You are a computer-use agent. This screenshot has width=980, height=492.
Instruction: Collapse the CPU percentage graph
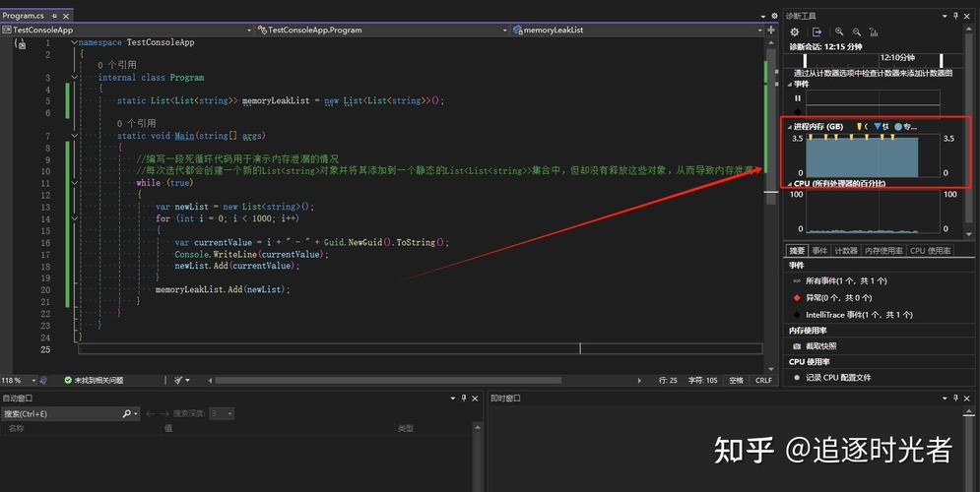(789, 184)
